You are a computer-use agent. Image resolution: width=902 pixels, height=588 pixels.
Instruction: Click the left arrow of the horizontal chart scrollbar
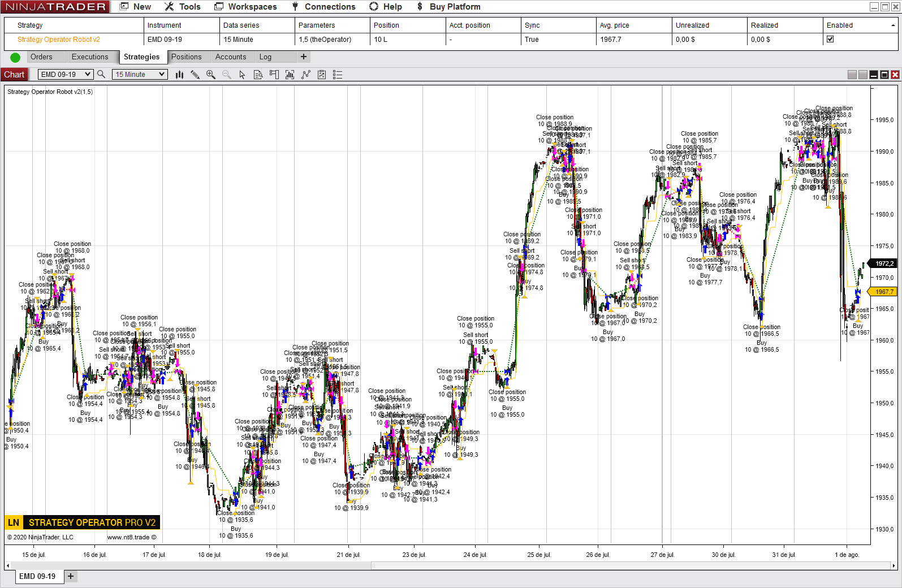8,565
